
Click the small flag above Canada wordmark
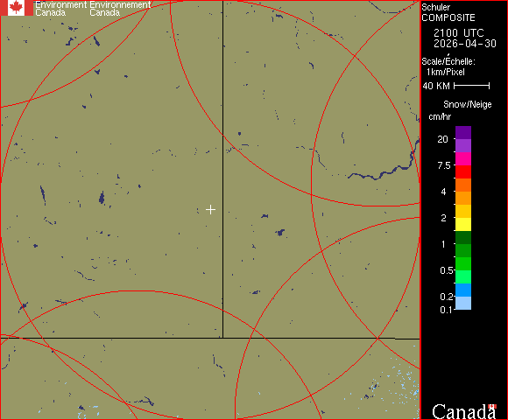point(492,406)
